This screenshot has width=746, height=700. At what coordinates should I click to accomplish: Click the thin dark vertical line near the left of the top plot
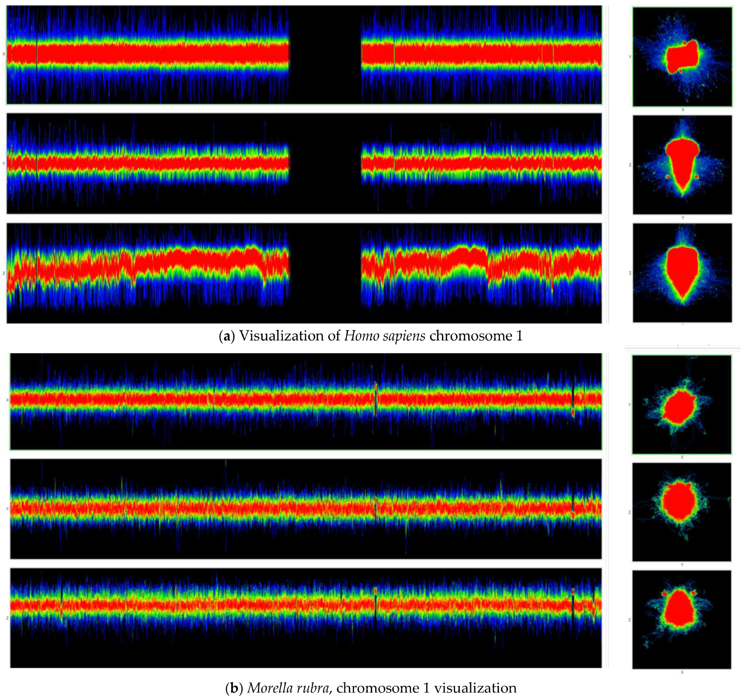pos(36,55)
